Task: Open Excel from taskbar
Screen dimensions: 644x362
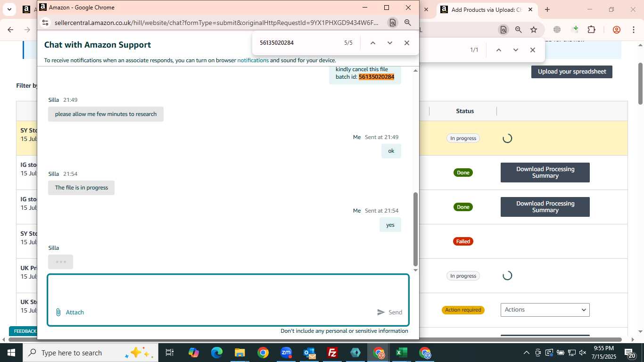Action: (x=402, y=353)
